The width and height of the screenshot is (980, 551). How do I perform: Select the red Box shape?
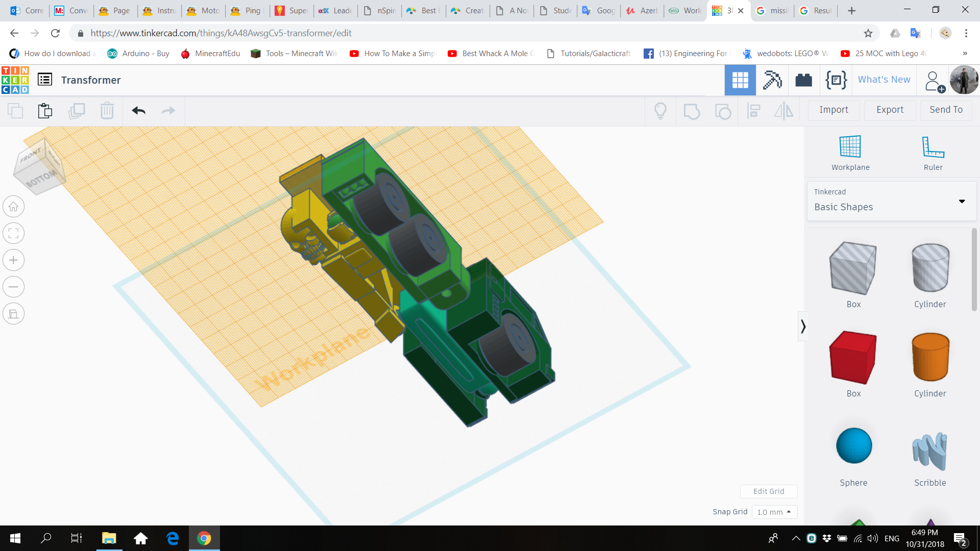coord(853,357)
